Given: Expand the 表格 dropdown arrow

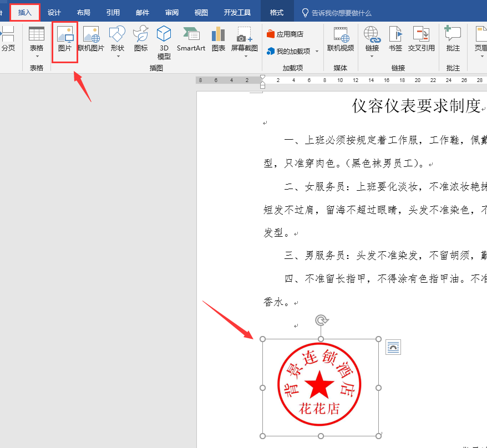Looking at the screenshot, I should 37,56.
